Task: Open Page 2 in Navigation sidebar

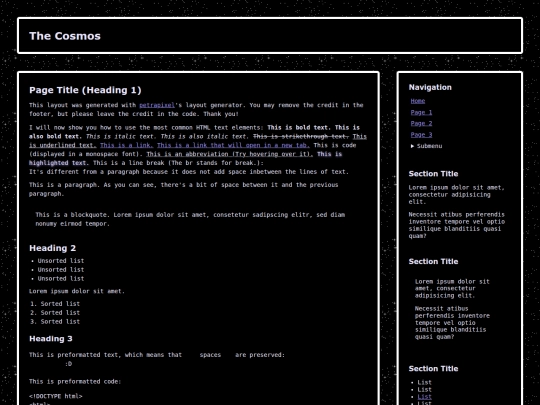Action: (421, 123)
